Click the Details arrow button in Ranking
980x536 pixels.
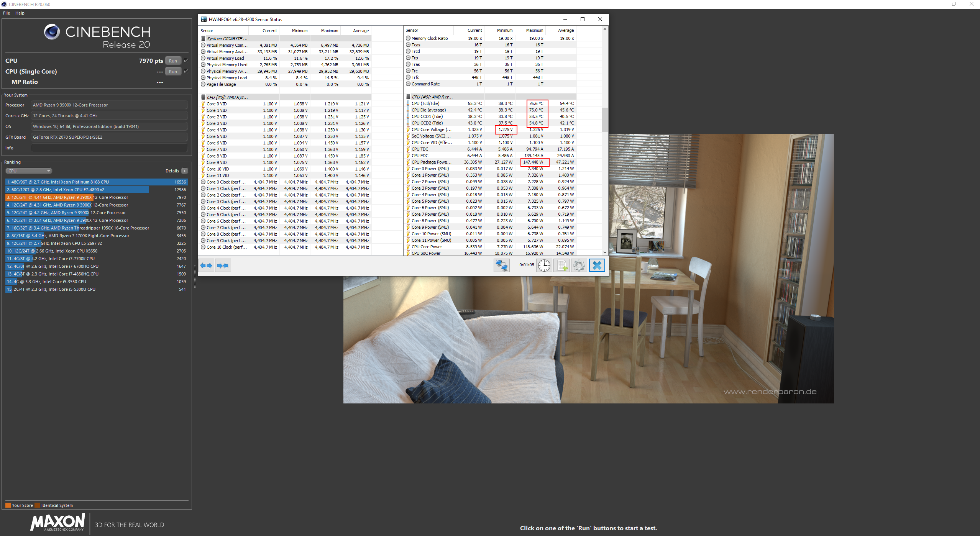[185, 171]
